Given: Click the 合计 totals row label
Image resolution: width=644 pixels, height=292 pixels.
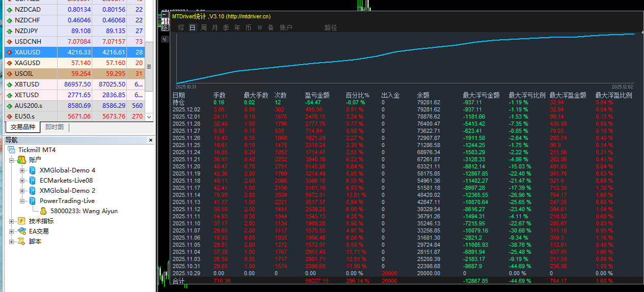Looking at the screenshot, I should [179, 281].
